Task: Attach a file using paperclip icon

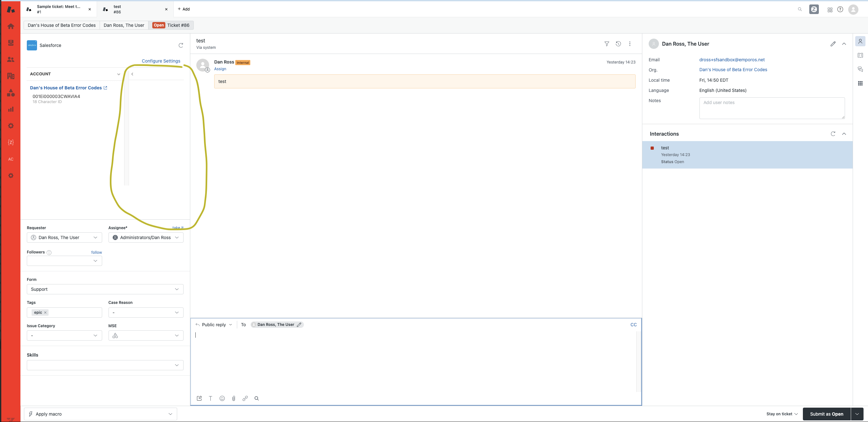Action: pyautogui.click(x=233, y=398)
